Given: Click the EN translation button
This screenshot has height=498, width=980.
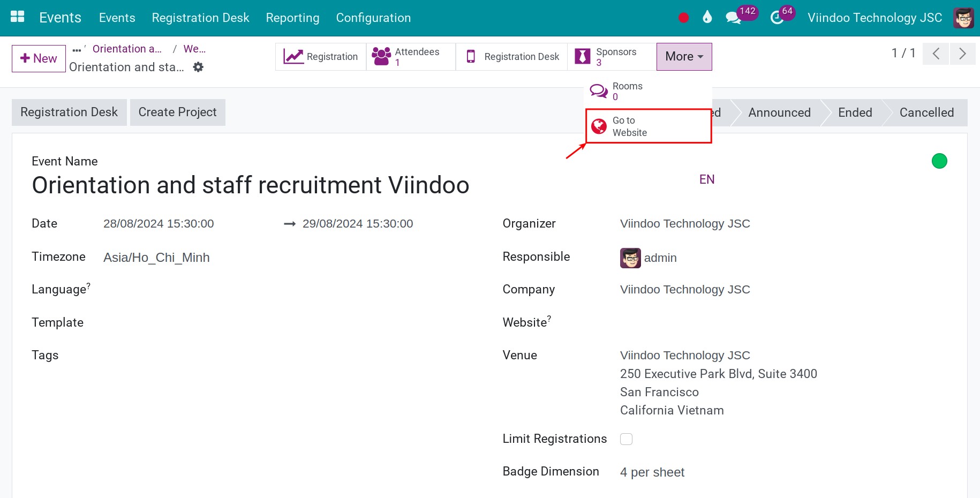Looking at the screenshot, I should click(x=707, y=179).
